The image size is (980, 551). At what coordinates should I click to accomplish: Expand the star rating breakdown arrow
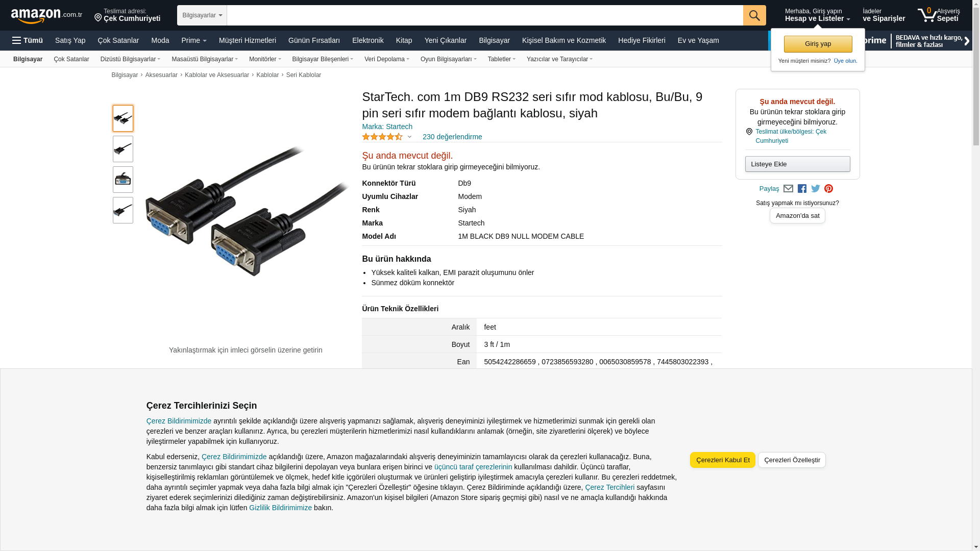pyautogui.click(x=409, y=137)
